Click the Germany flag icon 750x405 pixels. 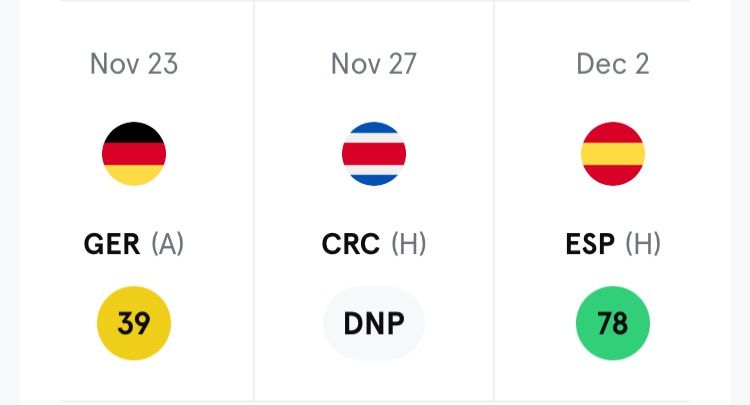(134, 154)
